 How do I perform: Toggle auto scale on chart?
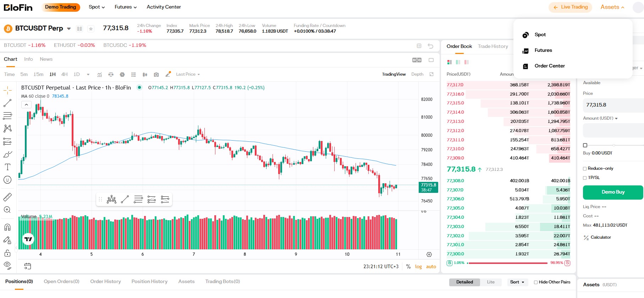(431, 267)
